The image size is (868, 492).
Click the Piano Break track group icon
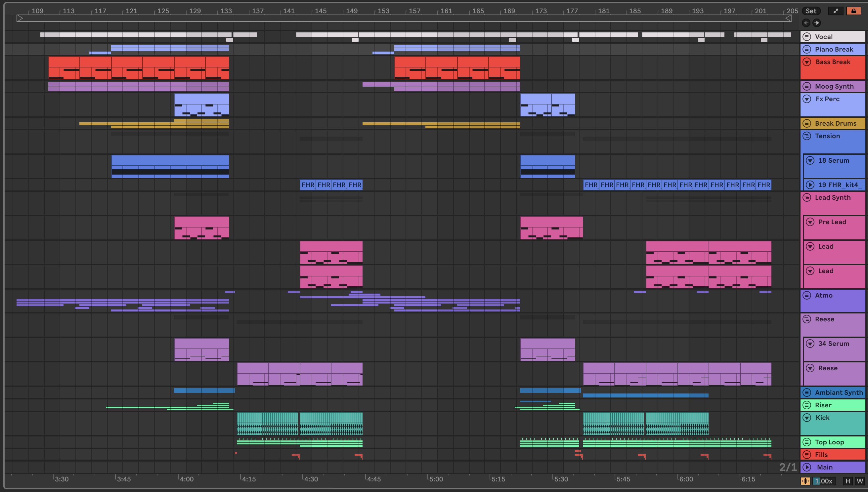(807, 49)
